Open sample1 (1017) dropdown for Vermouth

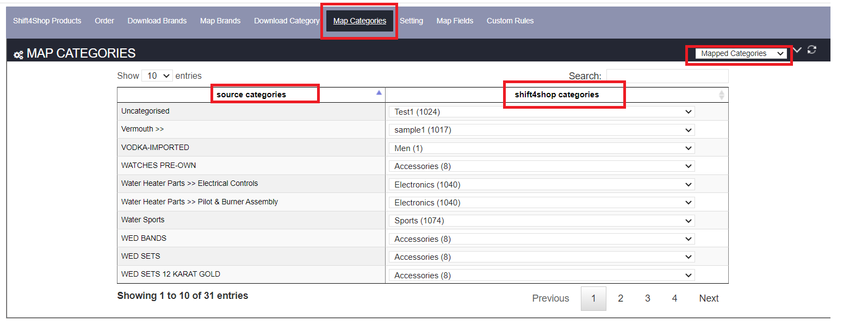(542, 130)
